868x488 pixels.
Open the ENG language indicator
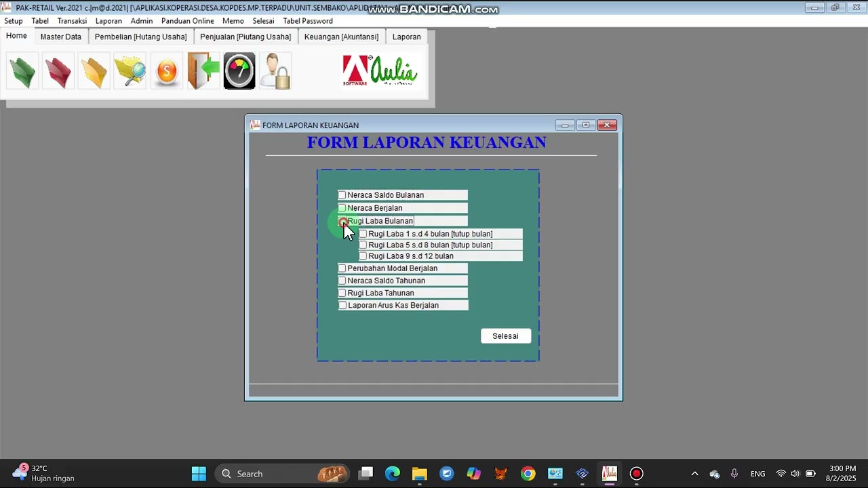[758, 474]
